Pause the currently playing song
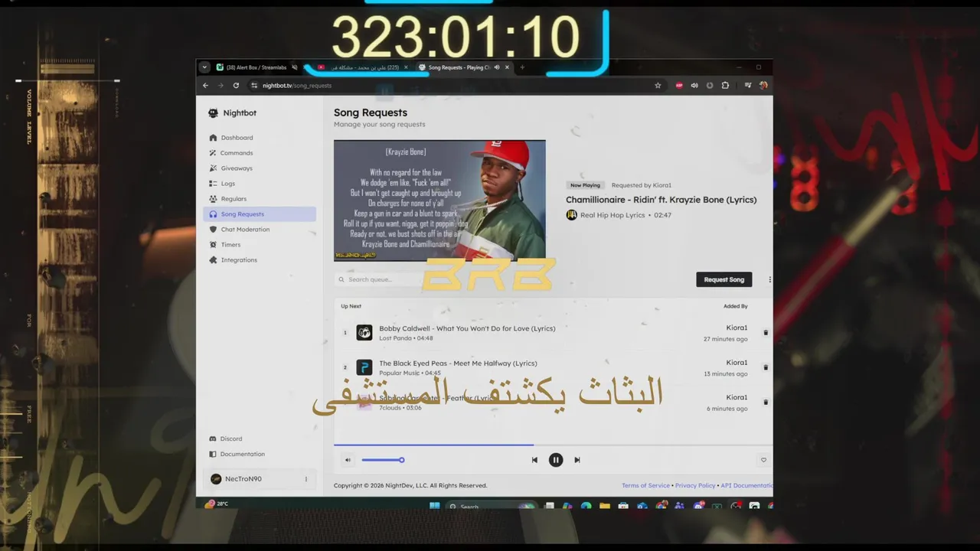The image size is (980, 551). [556, 460]
